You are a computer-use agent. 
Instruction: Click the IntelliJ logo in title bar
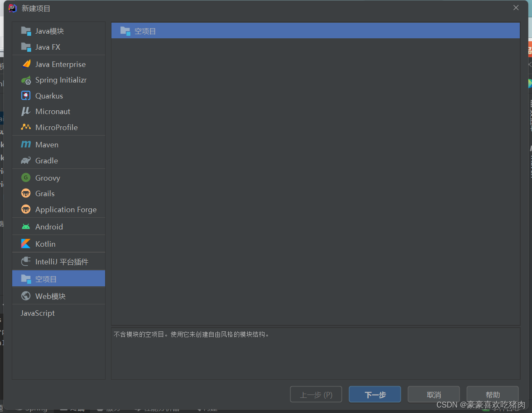pos(13,8)
